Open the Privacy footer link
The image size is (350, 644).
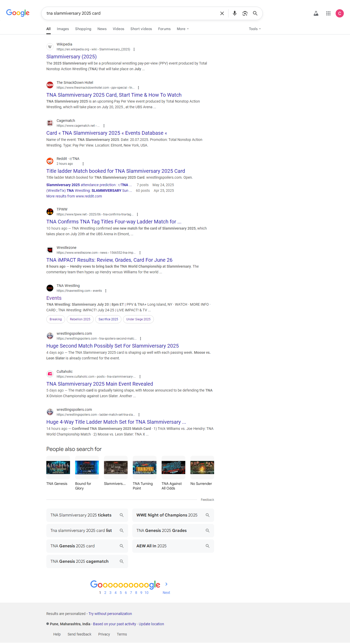click(104, 634)
